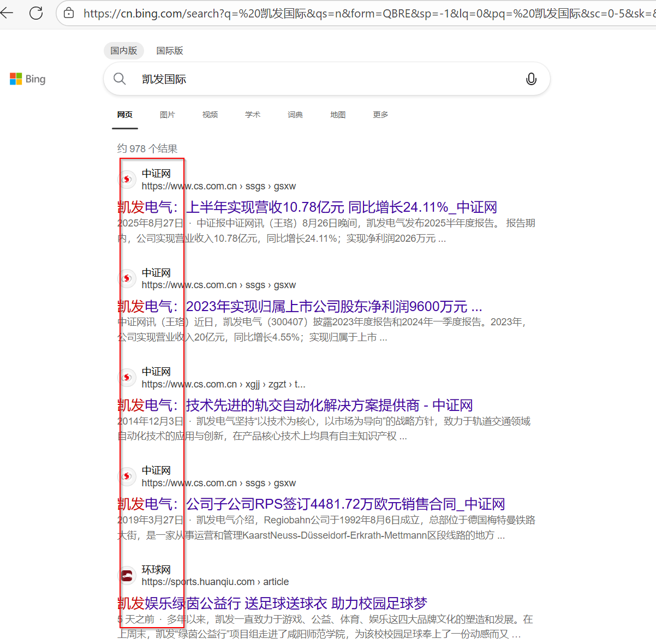Click the 中证网 favicon above the 2023年实现归属 result
The width and height of the screenshot is (656, 644).
[127, 278]
